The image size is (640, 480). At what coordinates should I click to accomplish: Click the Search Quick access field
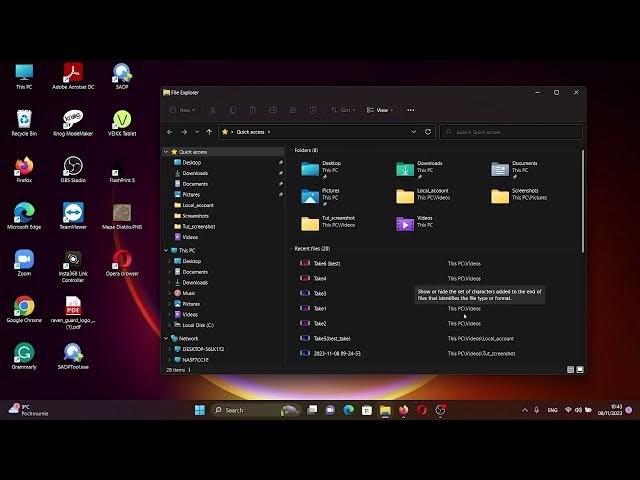tap(511, 132)
